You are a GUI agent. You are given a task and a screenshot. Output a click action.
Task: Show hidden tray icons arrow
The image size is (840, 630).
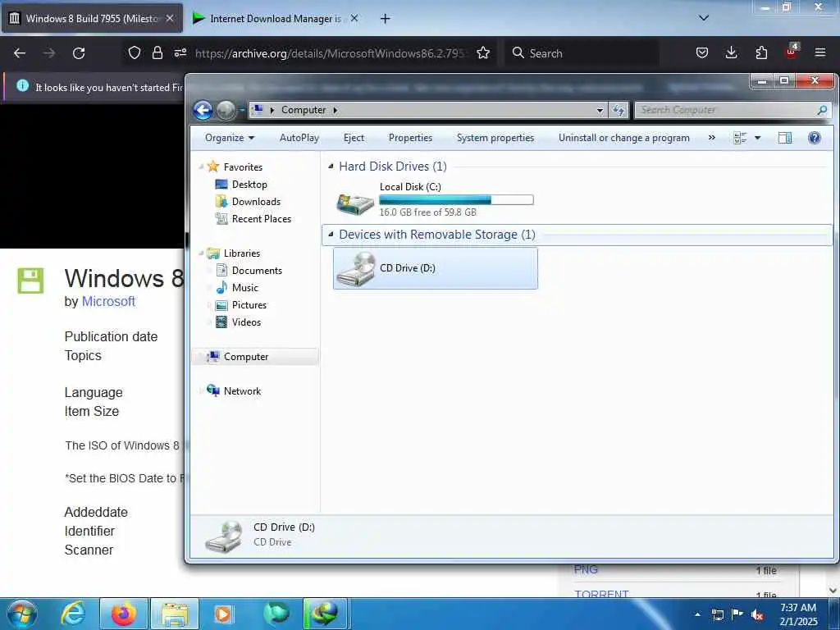pos(697,614)
